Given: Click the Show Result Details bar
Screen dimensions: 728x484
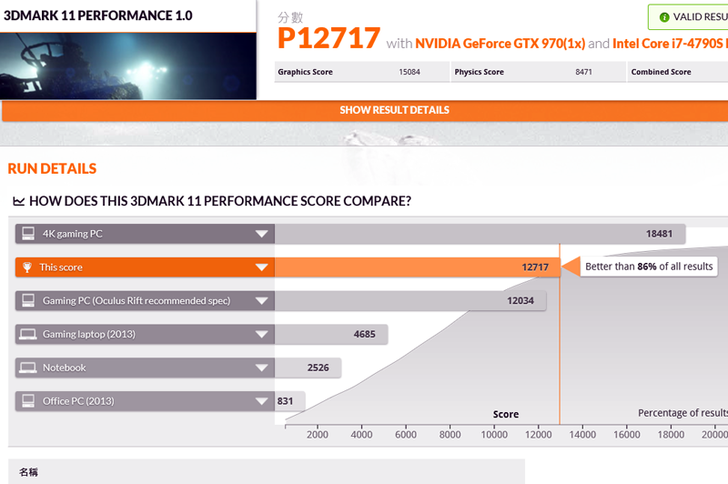Looking at the screenshot, I should click(x=394, y=110).
